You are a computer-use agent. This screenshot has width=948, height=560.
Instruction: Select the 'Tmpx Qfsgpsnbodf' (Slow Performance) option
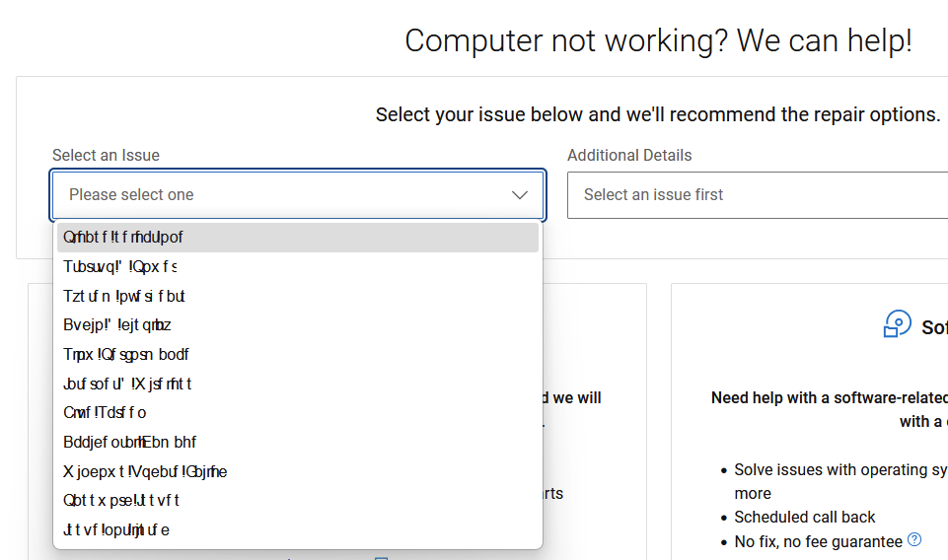pos(297,355)
